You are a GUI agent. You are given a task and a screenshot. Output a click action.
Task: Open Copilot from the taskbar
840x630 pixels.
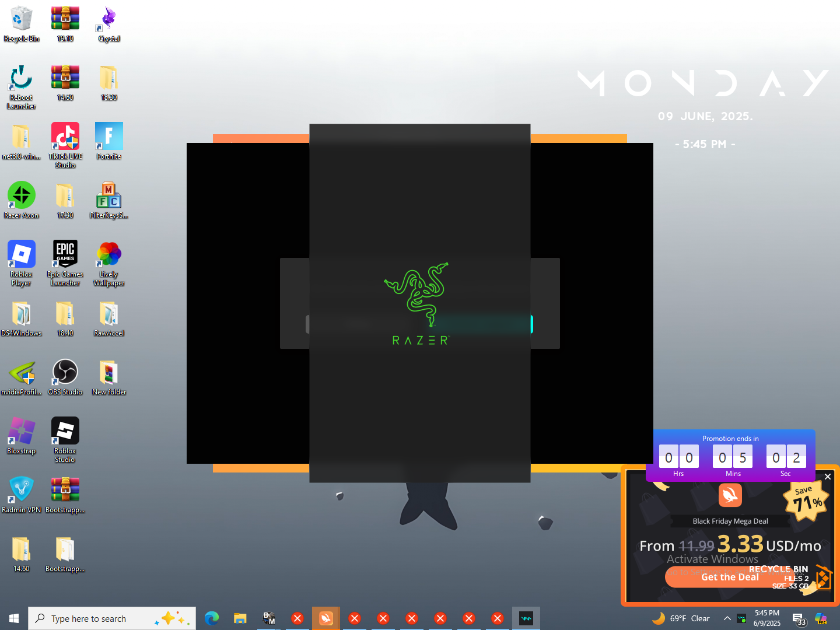pyautogui.click(x=821, y=618)
